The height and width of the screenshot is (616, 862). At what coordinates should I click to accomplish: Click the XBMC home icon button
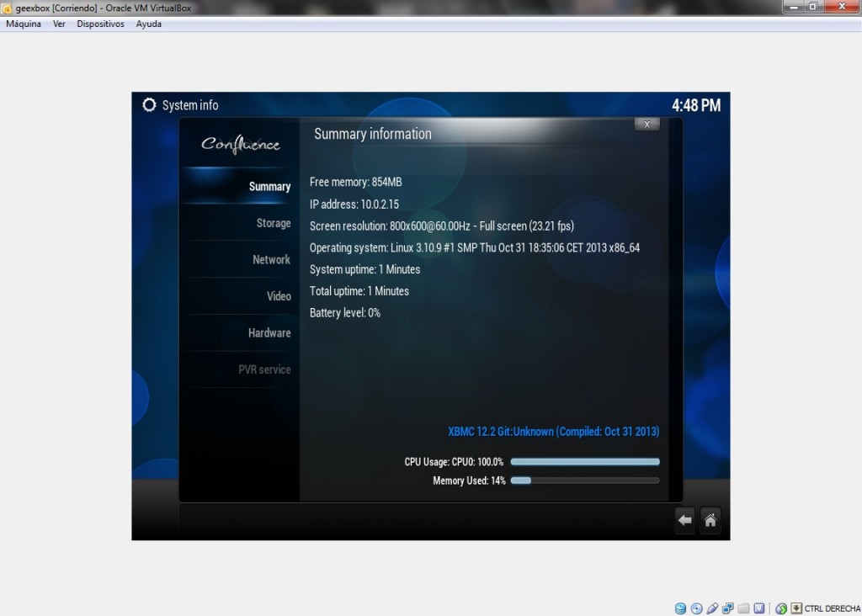[710, 521]
